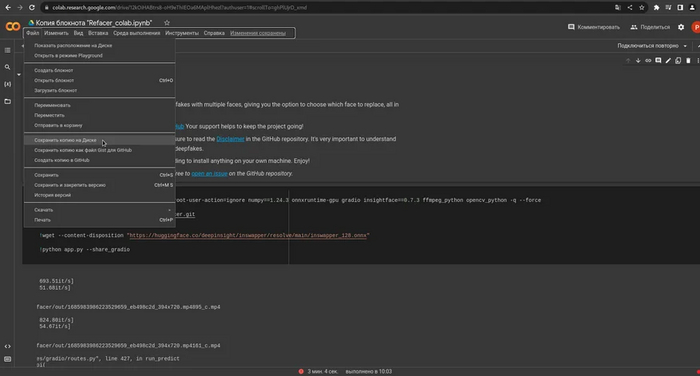Open the Disclaimer link
The height and width of the screenshot is (376, 700).
pos(230,139)
